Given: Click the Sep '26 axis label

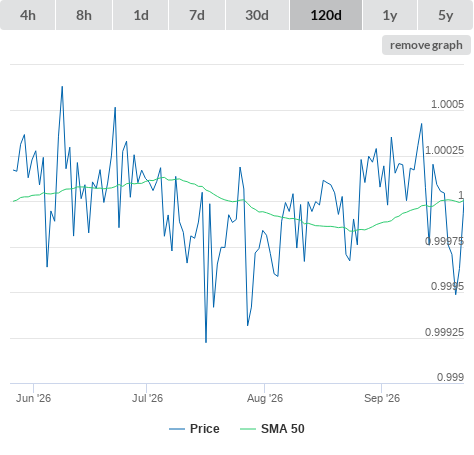Looking at the screenshot, I should [382, 398].
